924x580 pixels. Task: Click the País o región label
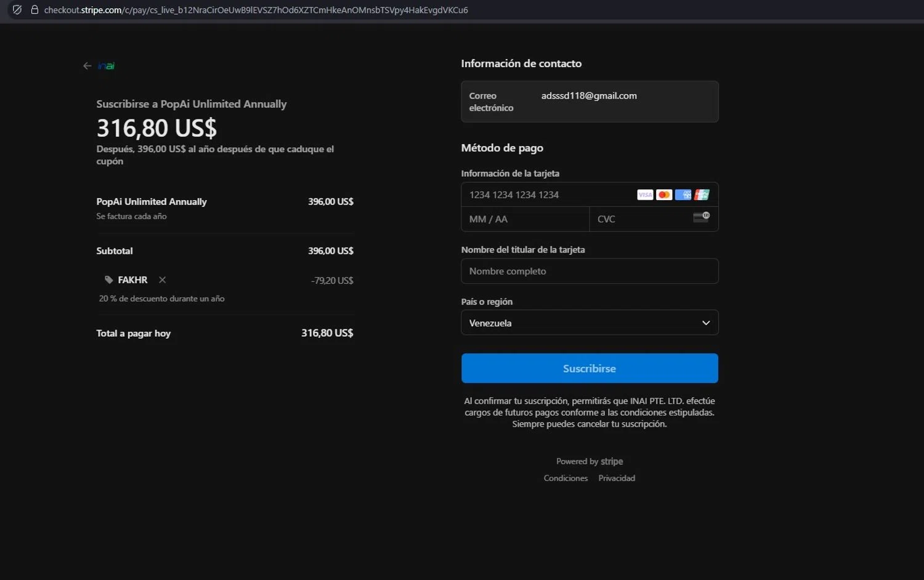point(487,302)
